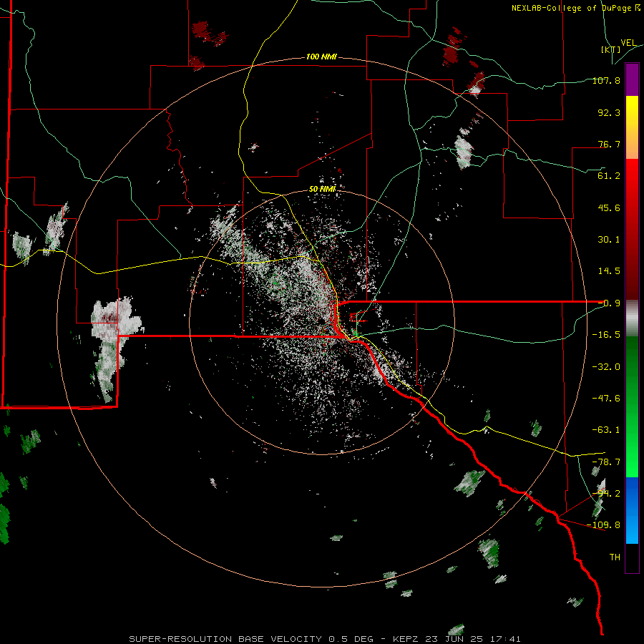Click the TH legend label

pyautogui.click(x=615, y=557)
